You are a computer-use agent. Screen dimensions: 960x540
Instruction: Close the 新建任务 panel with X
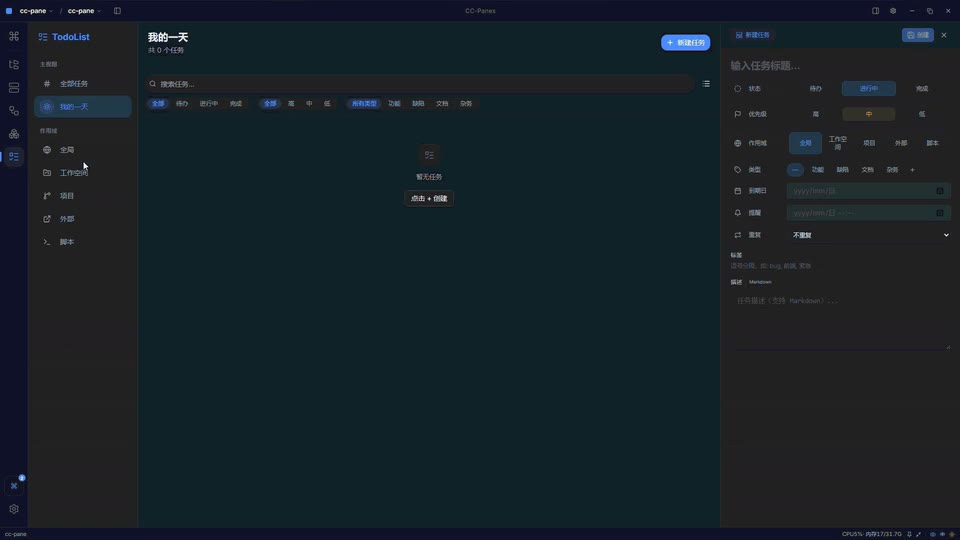pos(944,35)
